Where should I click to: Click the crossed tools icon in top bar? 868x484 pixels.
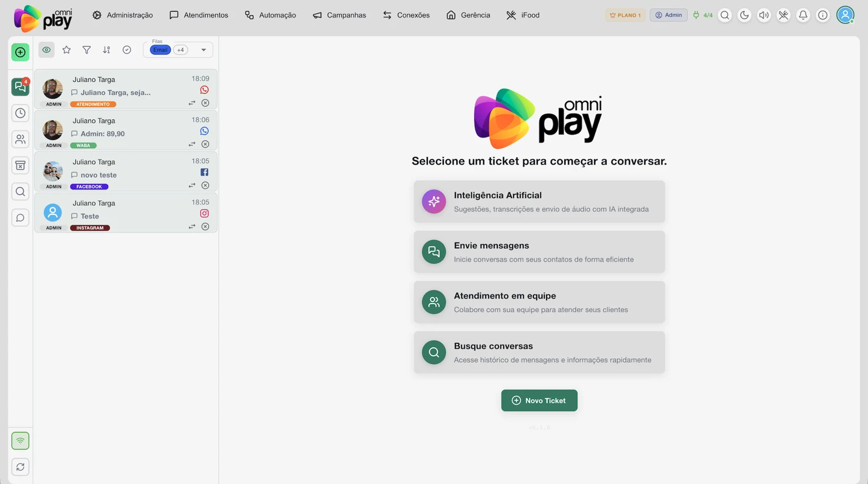click(x=783, y=15)
